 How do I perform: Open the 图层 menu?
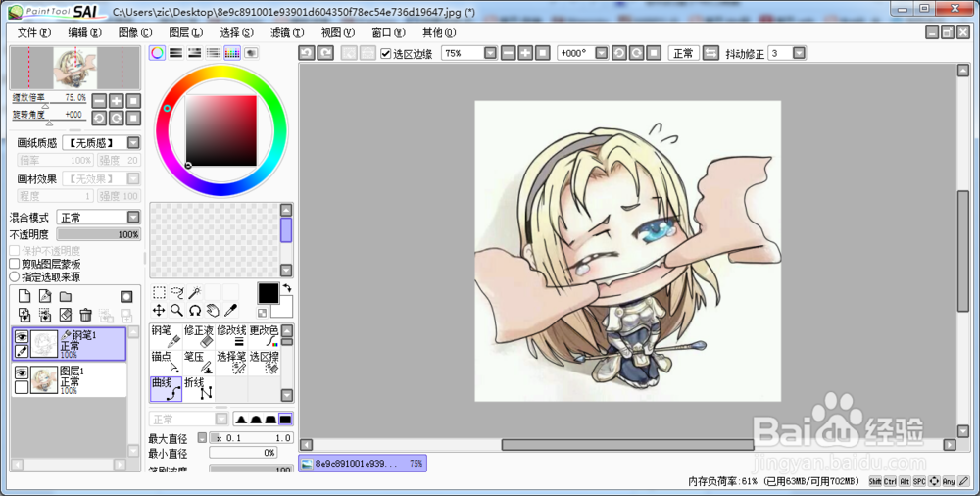tap(185, 32)
